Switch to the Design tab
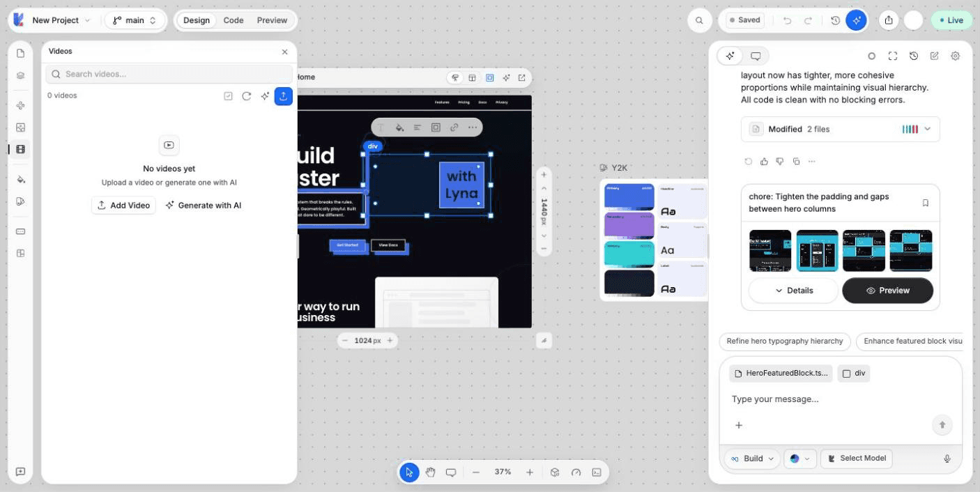Viewport: 980px width, 492px height. (197, 20)
